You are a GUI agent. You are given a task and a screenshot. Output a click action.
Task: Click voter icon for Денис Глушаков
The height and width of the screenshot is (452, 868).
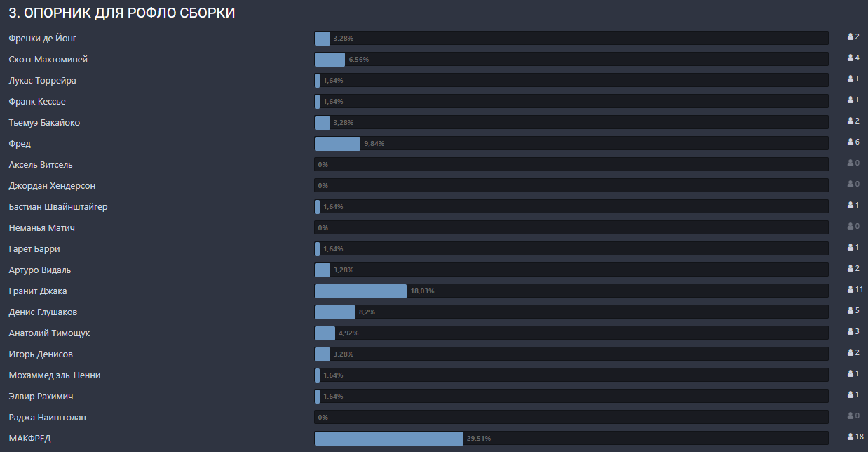[x=850, y=311]
